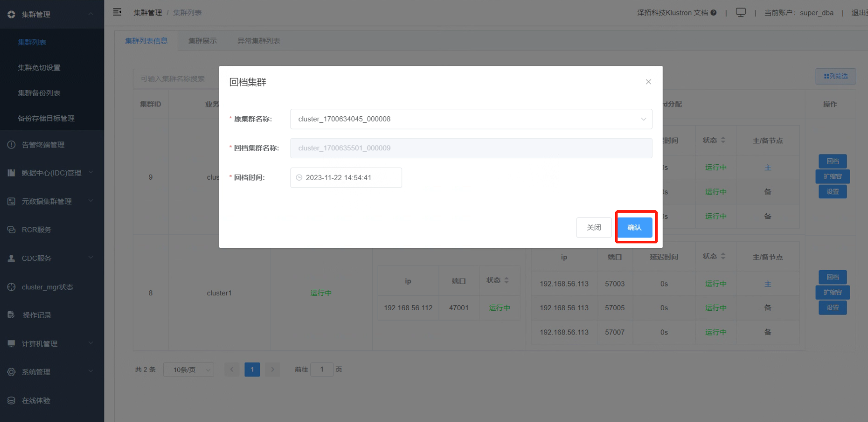Click the 回档时间 date-time input field
The image size is (868, 422).
(346, 178)
